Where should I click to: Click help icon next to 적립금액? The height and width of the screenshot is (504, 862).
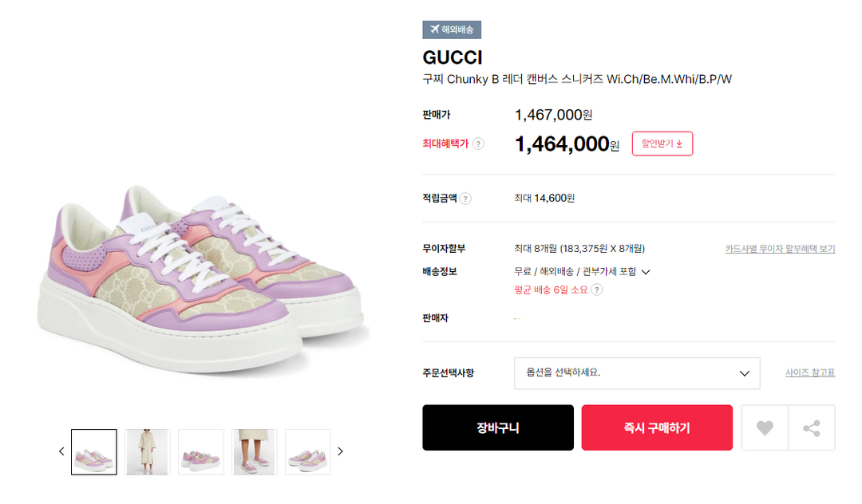(465, 199)
